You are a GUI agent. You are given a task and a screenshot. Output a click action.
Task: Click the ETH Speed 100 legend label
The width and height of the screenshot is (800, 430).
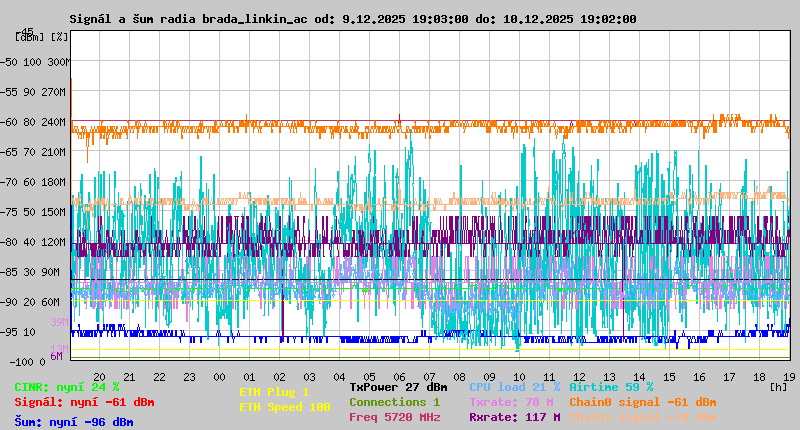[x=284, y=407]
